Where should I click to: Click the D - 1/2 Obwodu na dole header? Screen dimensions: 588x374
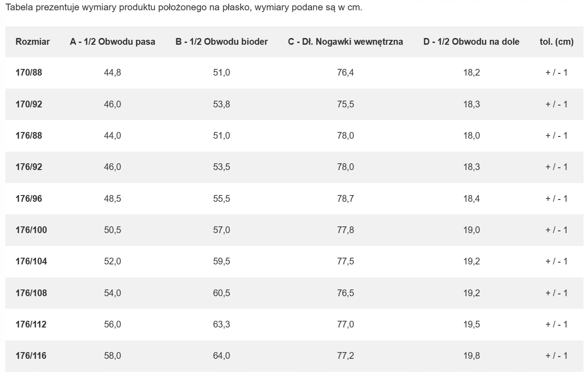[x=471, y=42]
